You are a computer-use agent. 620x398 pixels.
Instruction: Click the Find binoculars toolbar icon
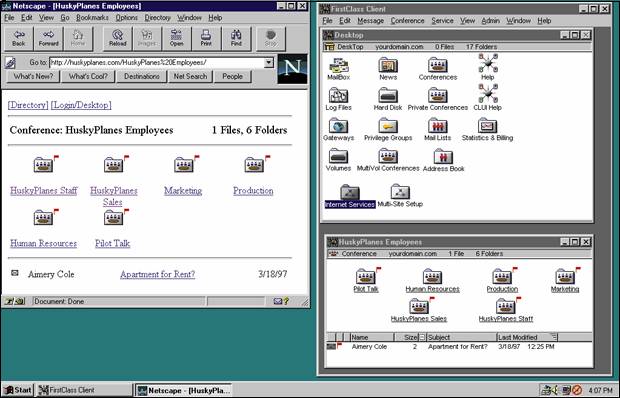(x=236, y=38)
